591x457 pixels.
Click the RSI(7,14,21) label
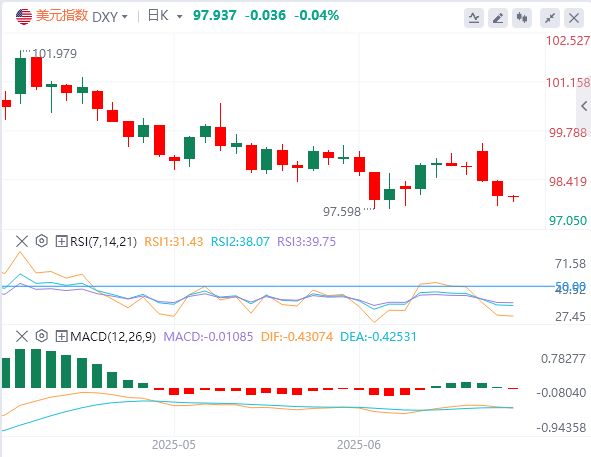click(x=103, y=241)
